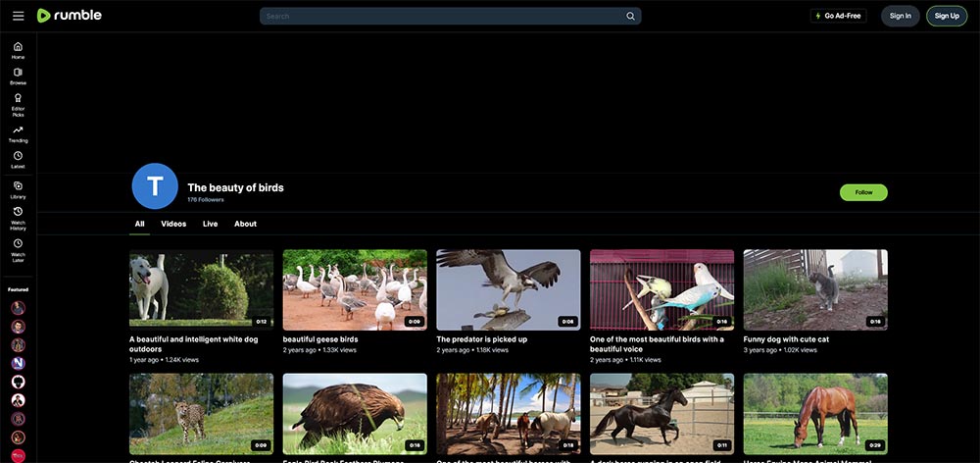Open Watch Later in the sidebar
The image size is (980, 463).
coord(18,251)
